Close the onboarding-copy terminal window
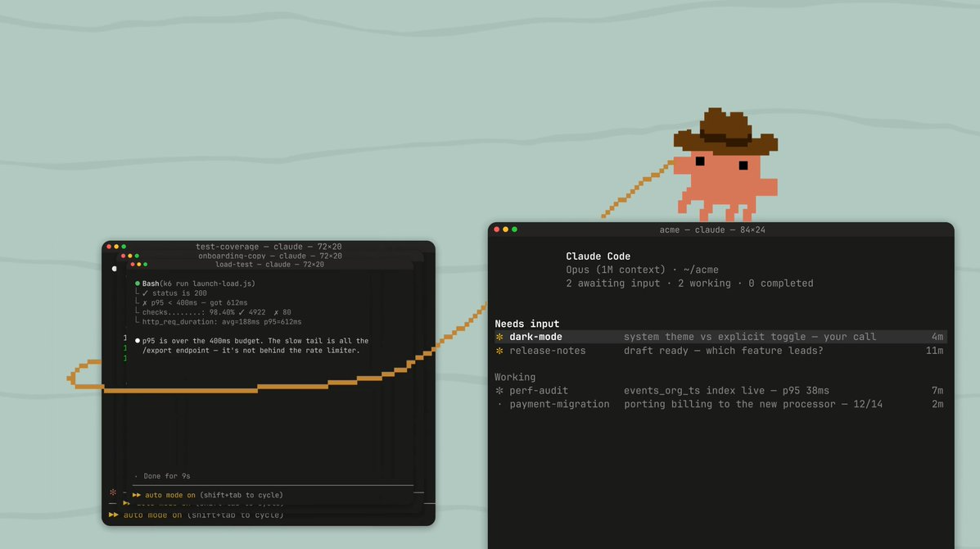This screenshot has height=549, width=980. click(x=123, y=256)
